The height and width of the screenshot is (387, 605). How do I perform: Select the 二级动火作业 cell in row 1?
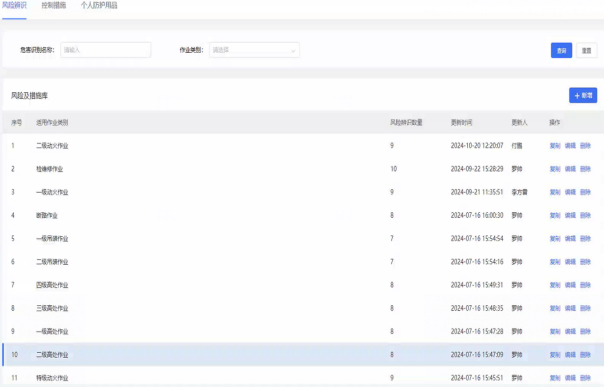pyautogui.click(x=52, y=146)
